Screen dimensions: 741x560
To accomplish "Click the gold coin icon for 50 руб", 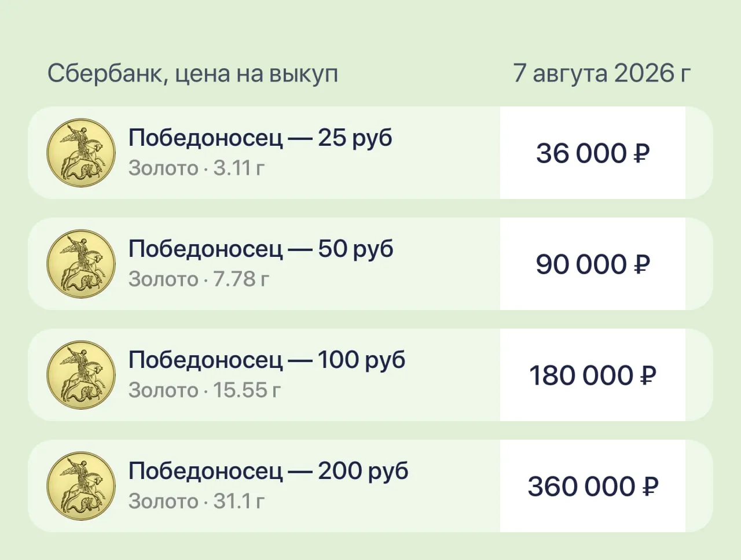I will [81, 264].
